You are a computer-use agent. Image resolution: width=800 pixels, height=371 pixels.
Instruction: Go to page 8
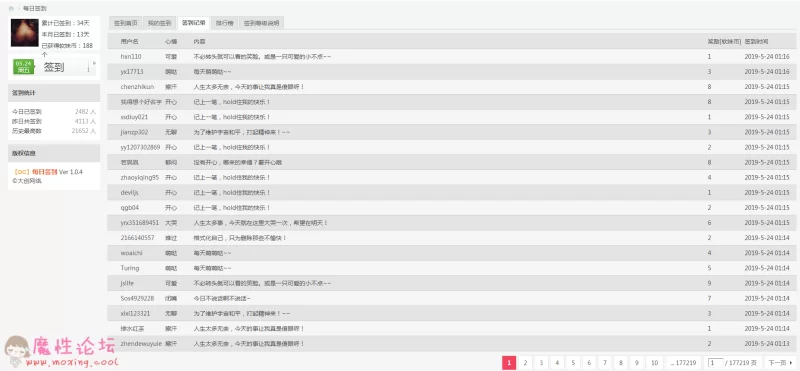(620, 363)
